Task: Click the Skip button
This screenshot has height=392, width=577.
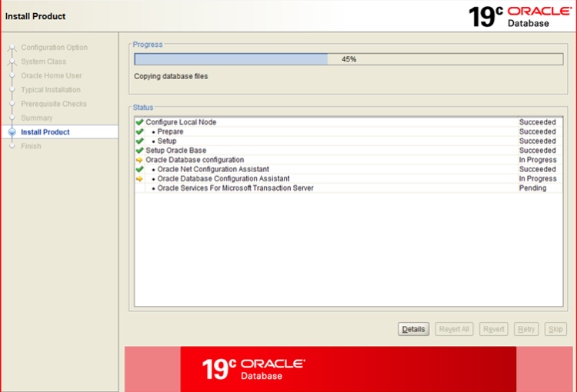Action: pos(555,329)
